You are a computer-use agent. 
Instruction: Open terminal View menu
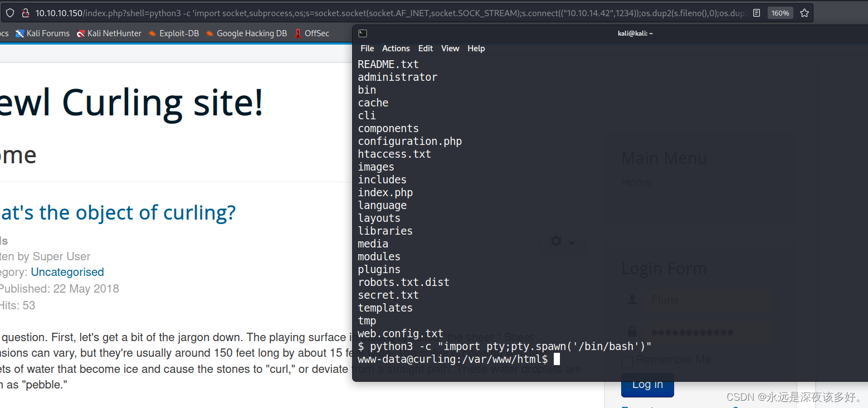pyautogui.click(x=450, y=48)
